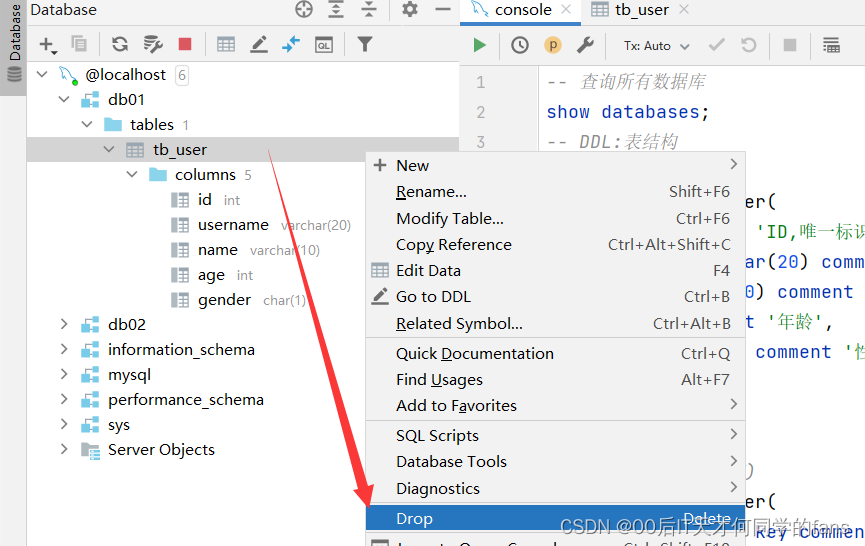The height and width of the screenshot is (546, 865).
Task: Click the Select Opened File crosshair icon
Action: tap(304, 9)
